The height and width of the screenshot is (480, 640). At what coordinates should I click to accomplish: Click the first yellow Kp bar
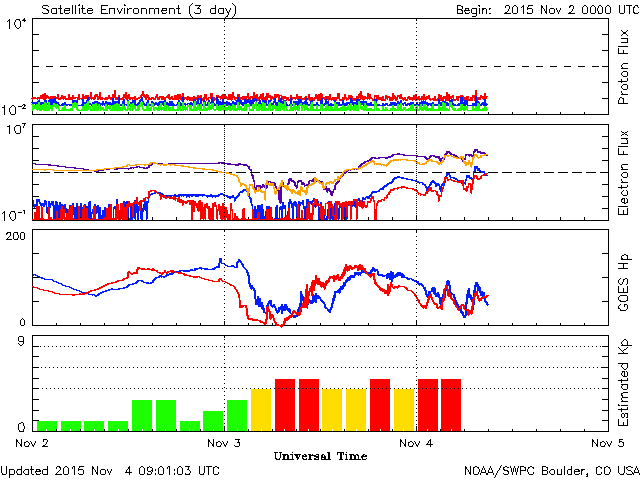tap(262, 409)
